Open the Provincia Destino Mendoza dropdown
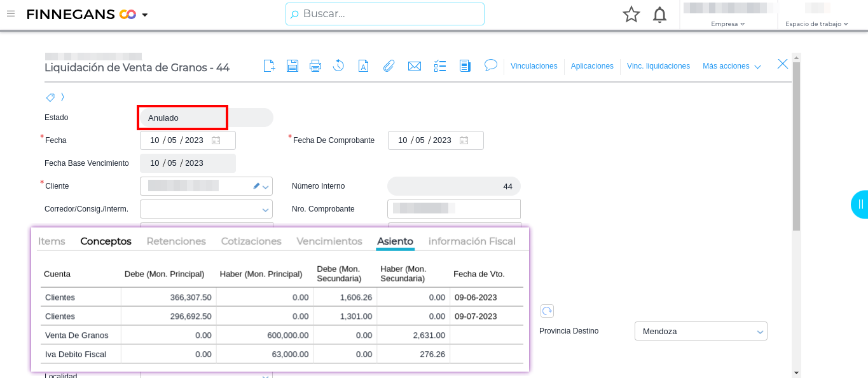Viewport: 868px width, 378px height. [x=701, y=331]
